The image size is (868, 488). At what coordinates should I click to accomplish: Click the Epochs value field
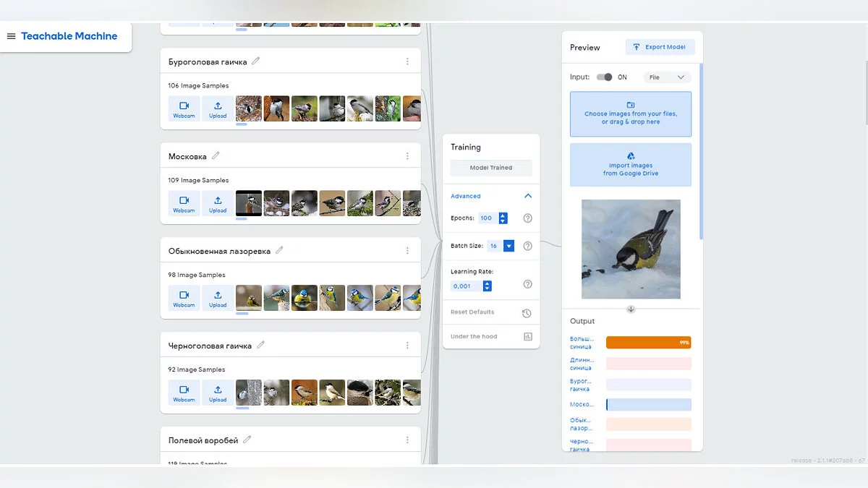(488, 218)
